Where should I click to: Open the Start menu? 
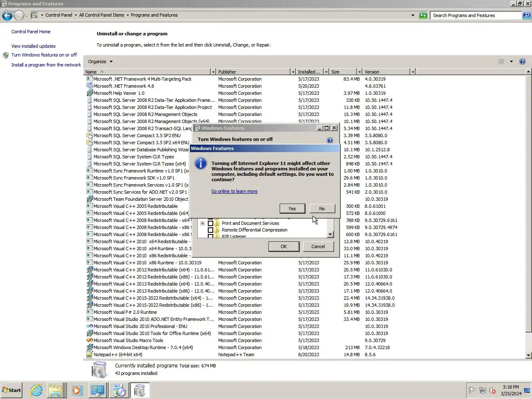click(11, 390)
